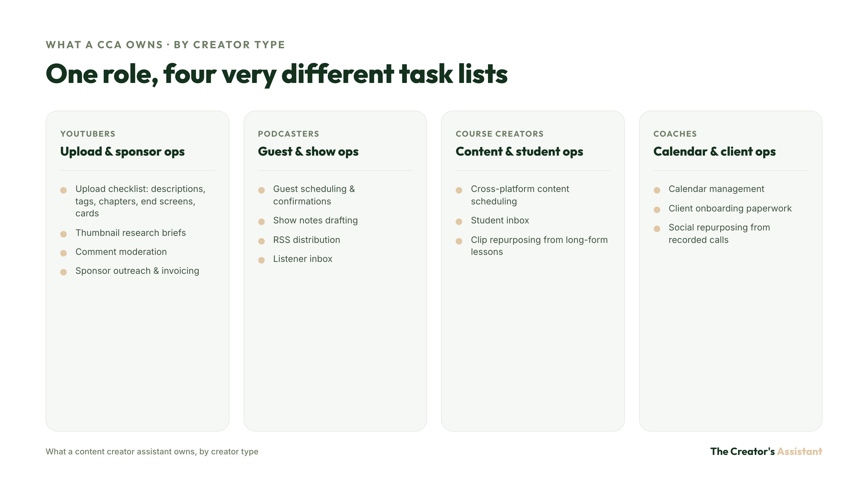The height and width of the screenshot is (488, 868).
Task: Click the footer caption 'What a content creator assistant owns'
Action: (x=152, y=451)
